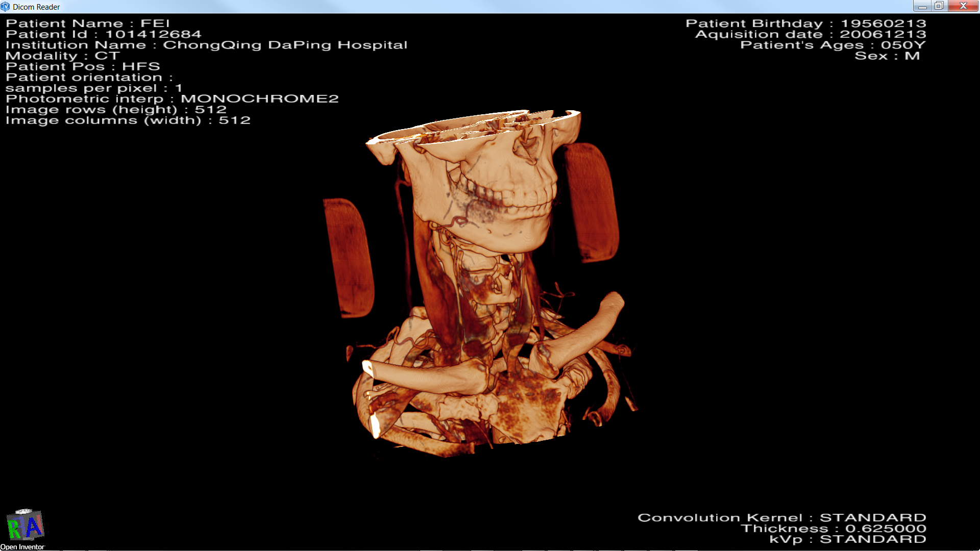Click the Dicom Reader title text
980x551 pixels.
pyautogui.click(x=36, y=7)
